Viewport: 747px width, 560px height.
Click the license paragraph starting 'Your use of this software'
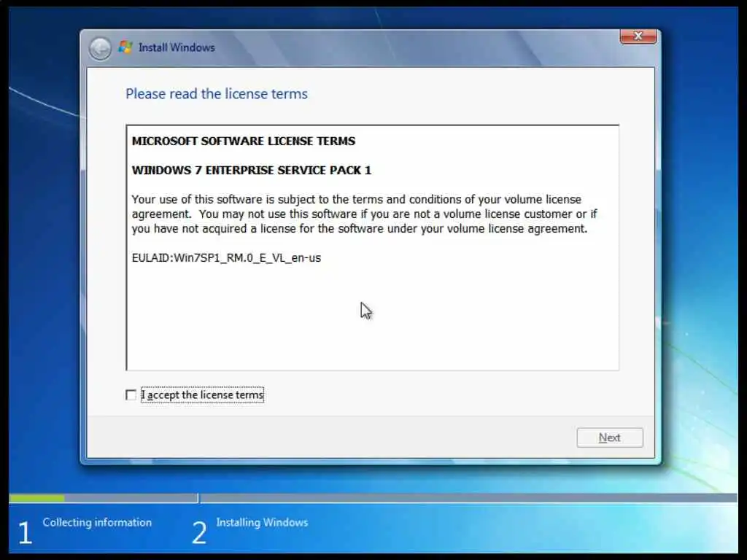point(365,214)
